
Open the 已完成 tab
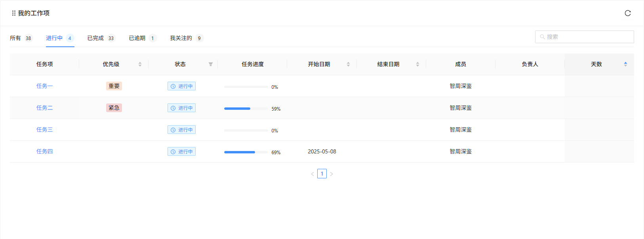coord(101,38)
